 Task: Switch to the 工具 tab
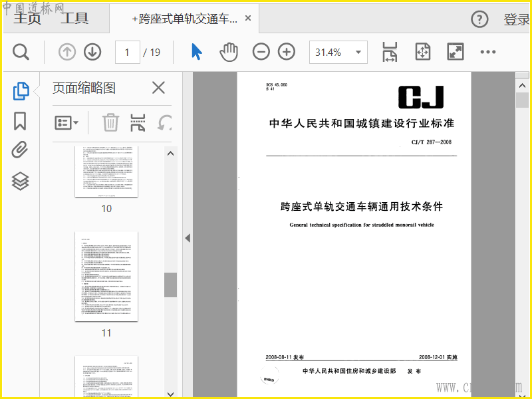(74, 19)
